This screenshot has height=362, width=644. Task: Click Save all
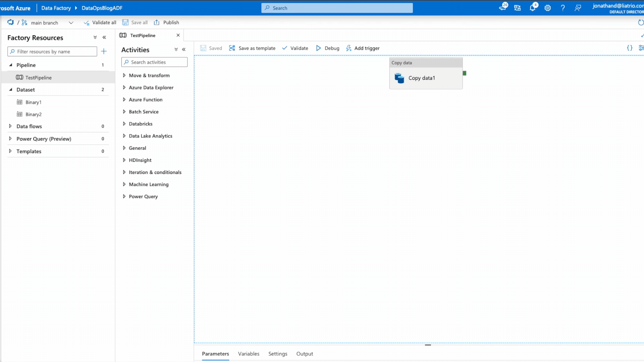click(x=135, y=22)
